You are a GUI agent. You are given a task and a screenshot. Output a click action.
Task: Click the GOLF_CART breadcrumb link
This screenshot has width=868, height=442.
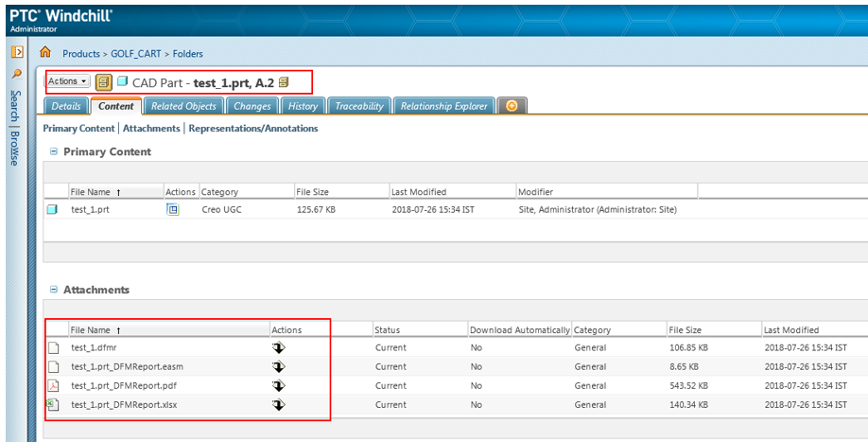point(135,54)
